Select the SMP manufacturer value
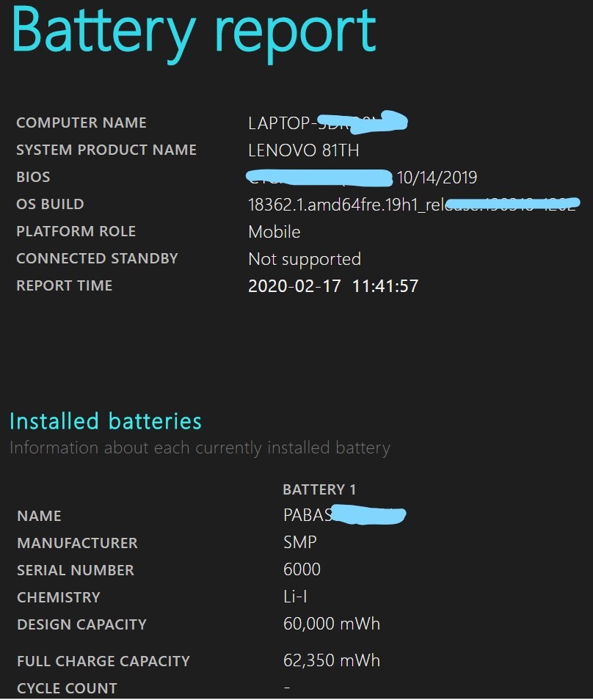The height and width of the screenshot is (700, 593). pos(300,543)
